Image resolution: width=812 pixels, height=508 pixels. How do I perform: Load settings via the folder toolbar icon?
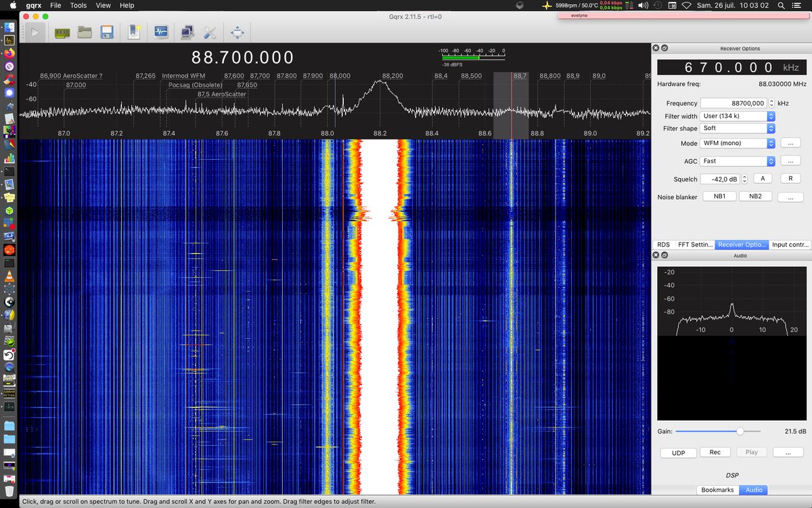[x=85, y=32]
